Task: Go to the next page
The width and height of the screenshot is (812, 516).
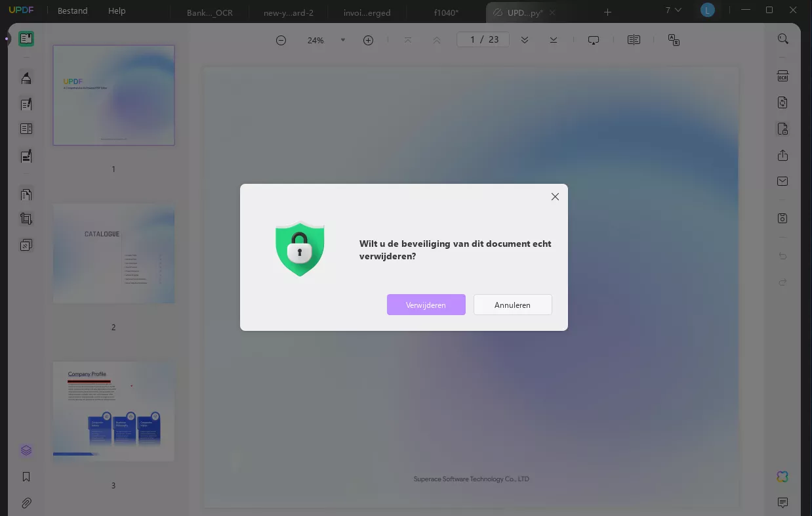Action: coord(525,40)
